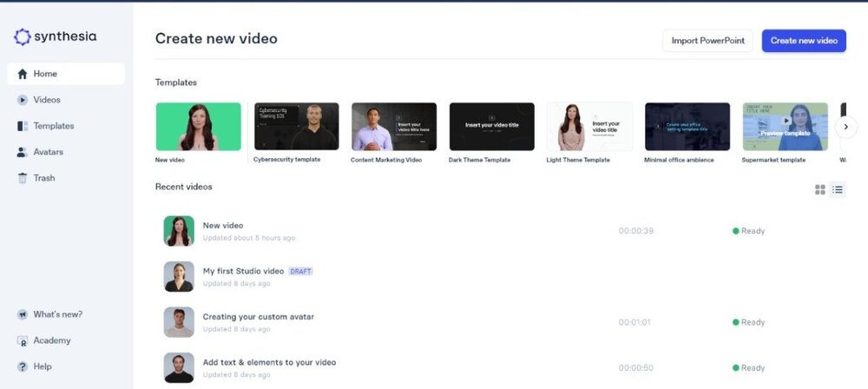The image size is (868, 389).
Task: Click the Create new video button
Action: 804,41
